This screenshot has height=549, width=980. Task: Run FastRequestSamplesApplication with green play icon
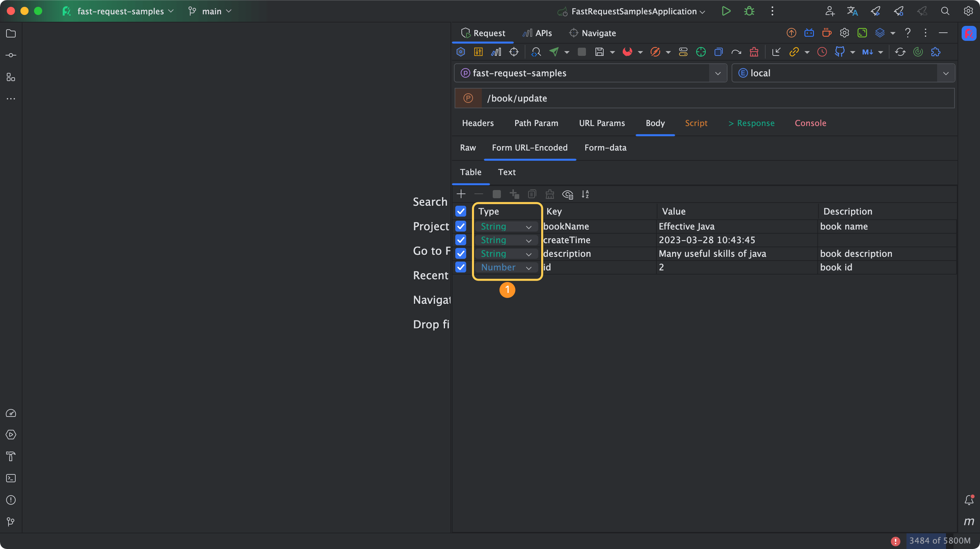pyautogui.click(x=726, y=11)
